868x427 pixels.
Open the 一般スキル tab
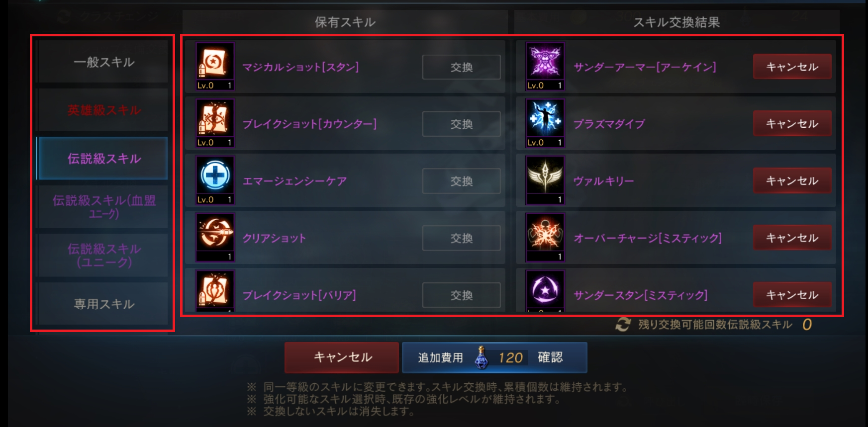point(103,62)
